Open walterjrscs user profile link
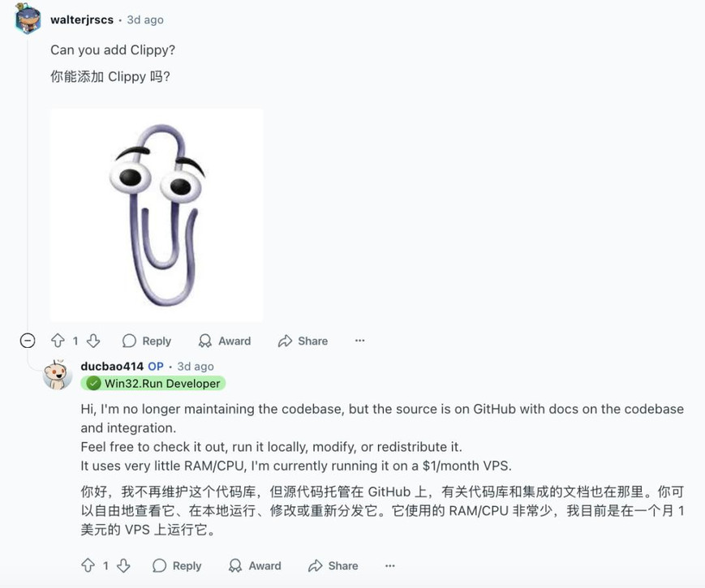This screenshot has height=588, width=705. pyautogui.click(x=82, y=19)
